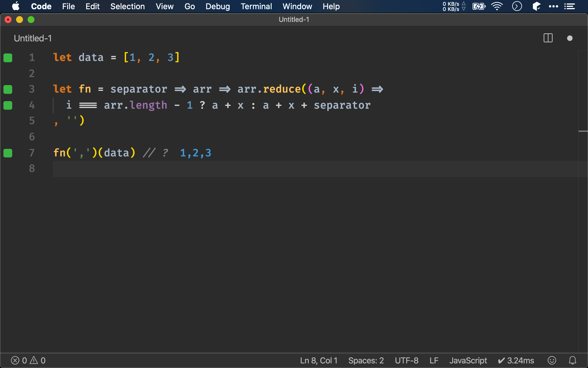Click the split editor icon
Screen dimensions: 588x368
tap(548, 38)
